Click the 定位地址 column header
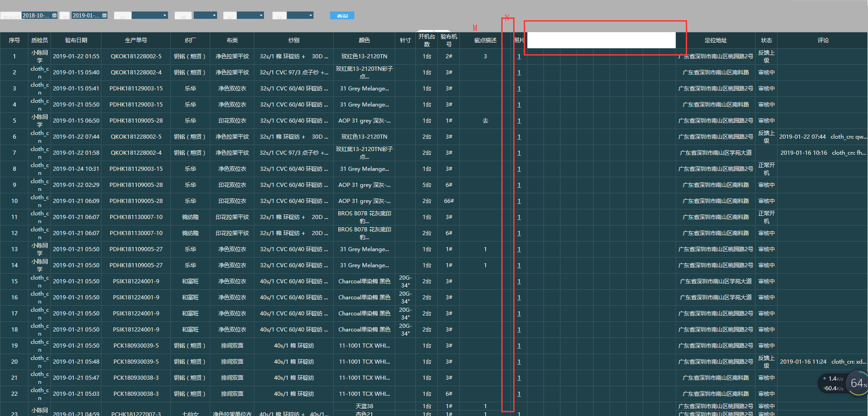 (x=716, y=40)
